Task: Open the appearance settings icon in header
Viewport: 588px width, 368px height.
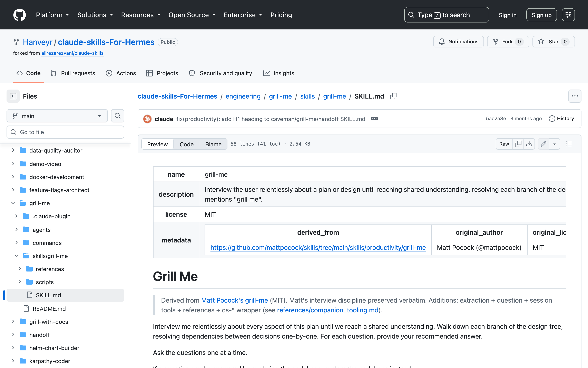Action: (x=568, y=15)
